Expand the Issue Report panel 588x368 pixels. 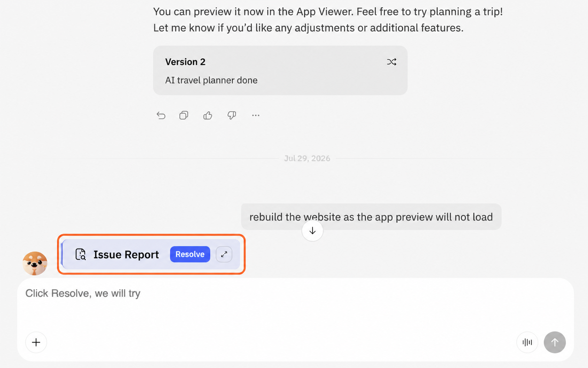[224, 254]
